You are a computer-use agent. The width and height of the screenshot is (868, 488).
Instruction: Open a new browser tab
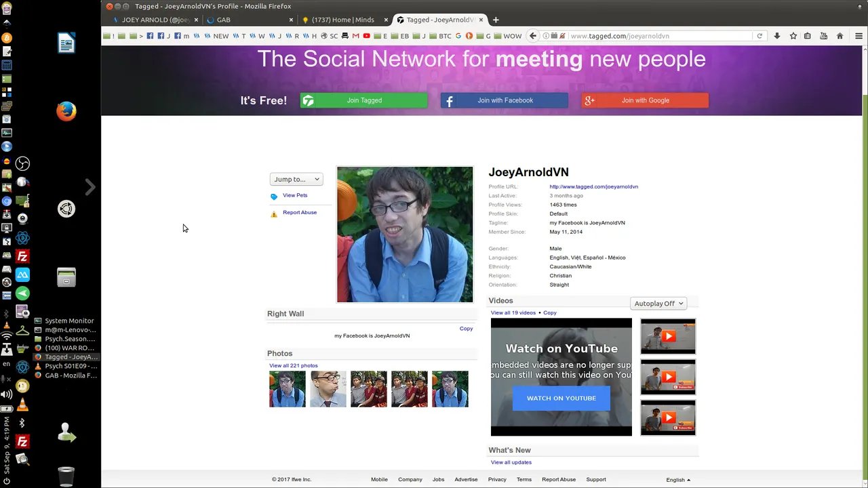pos(496,20)
